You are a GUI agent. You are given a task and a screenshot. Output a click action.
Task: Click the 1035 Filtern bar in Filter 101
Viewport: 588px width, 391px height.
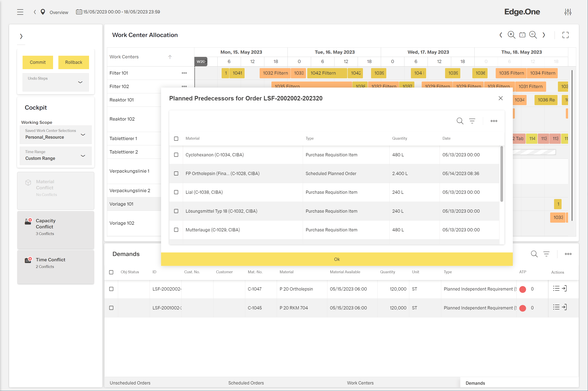[x=511, y=73]
